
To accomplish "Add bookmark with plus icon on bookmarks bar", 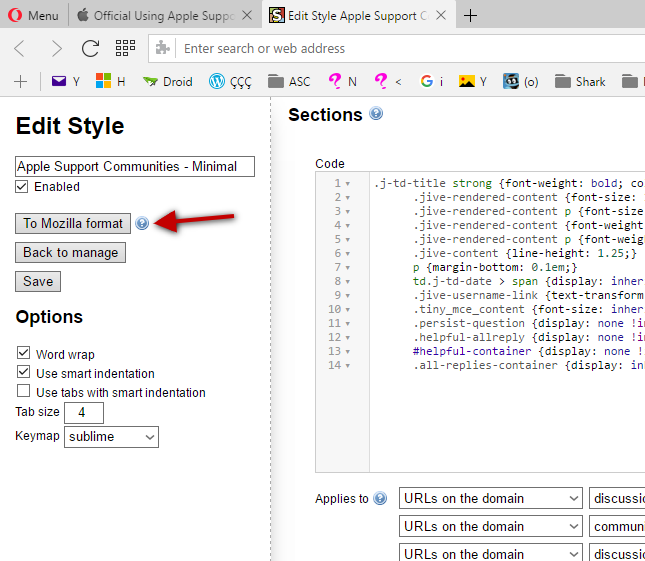I will (x=20, y=81).
